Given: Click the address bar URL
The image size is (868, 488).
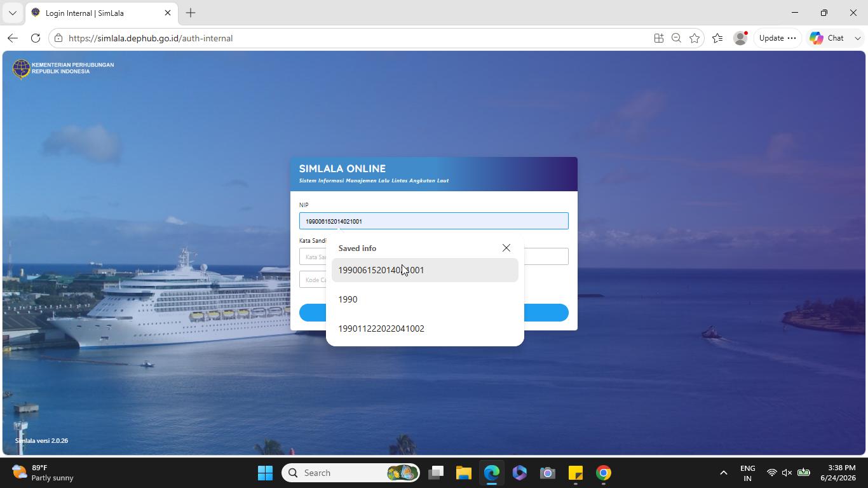Looking at the screenshot, I should point(151,38).
